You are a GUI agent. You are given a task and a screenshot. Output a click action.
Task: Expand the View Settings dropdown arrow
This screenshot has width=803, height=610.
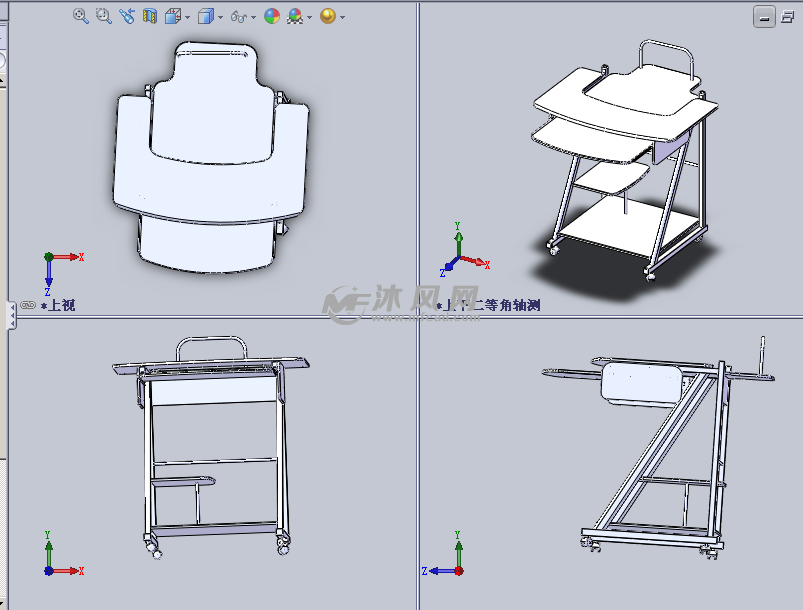(342, 17)
